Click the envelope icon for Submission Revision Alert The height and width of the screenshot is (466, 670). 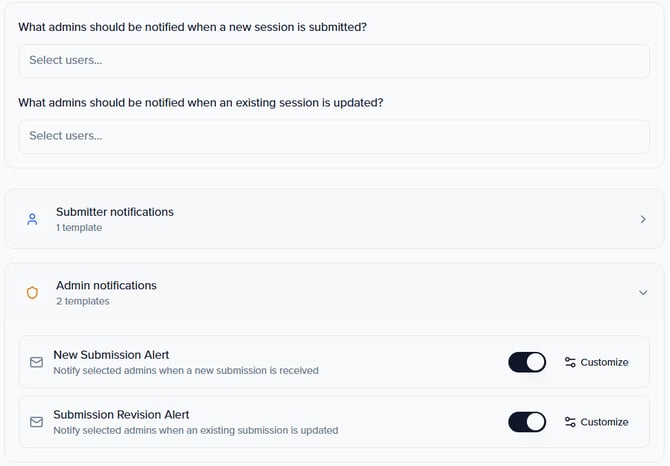(37, 422)
